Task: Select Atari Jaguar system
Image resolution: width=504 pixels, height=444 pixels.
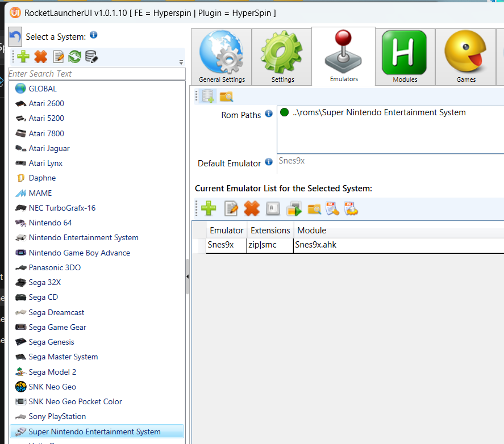Action: tap(97, 148)
